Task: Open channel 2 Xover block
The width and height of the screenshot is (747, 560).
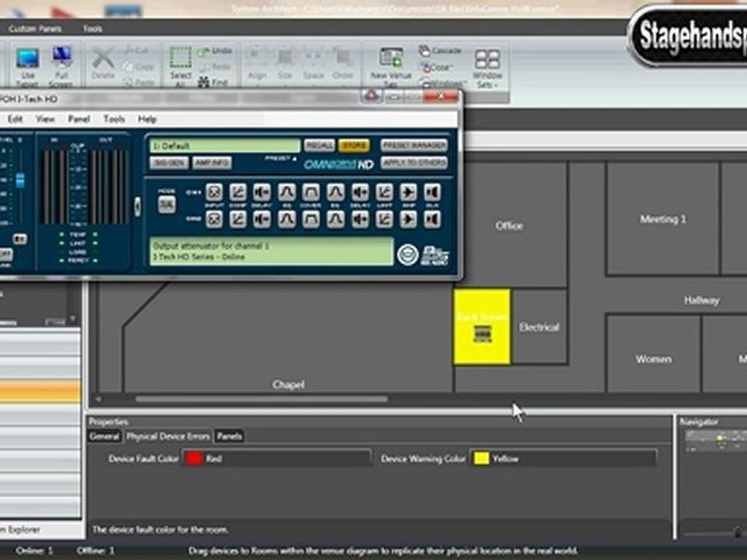Action: click(x=310, y=219)
